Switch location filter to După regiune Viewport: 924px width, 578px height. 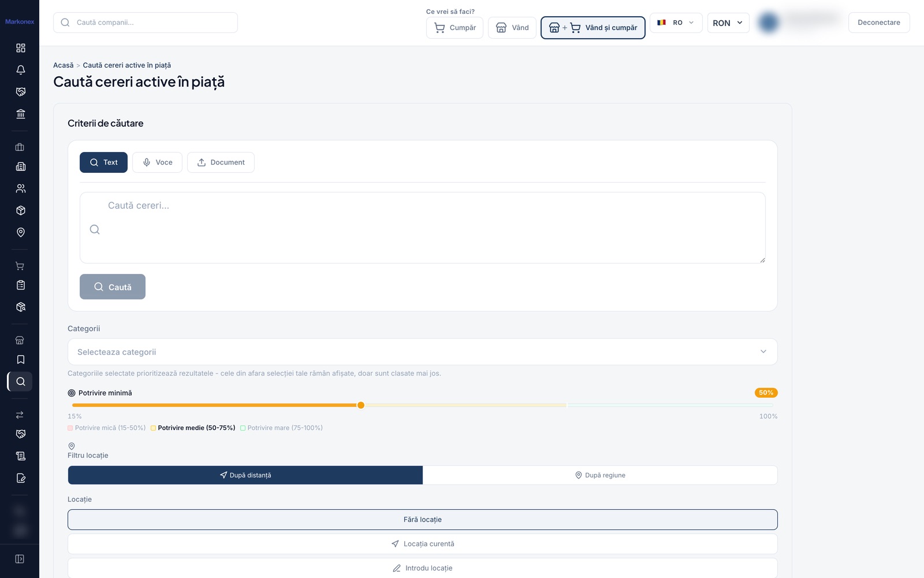pyautogui.click(x=600, y=475)
